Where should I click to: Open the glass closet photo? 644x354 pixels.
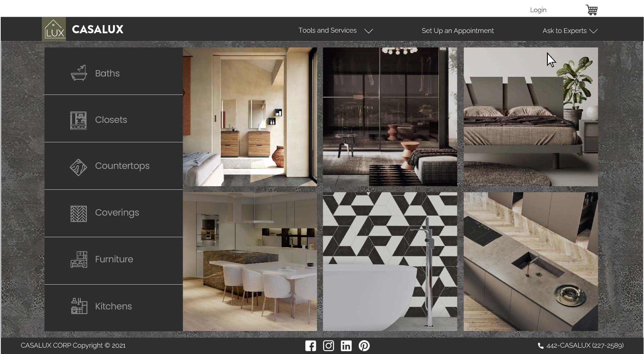click(x=390, y=117)
